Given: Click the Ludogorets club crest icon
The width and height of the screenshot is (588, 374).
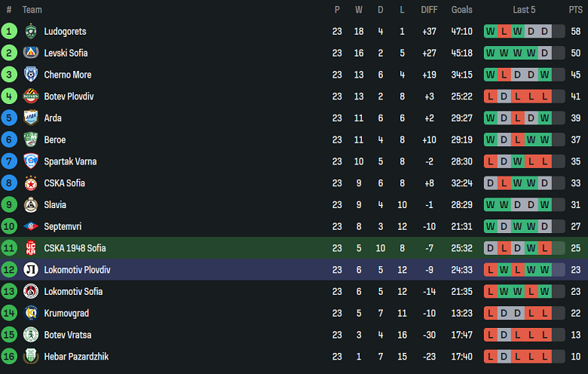Looking at the screenshot, I should click(x=31, y=32).
